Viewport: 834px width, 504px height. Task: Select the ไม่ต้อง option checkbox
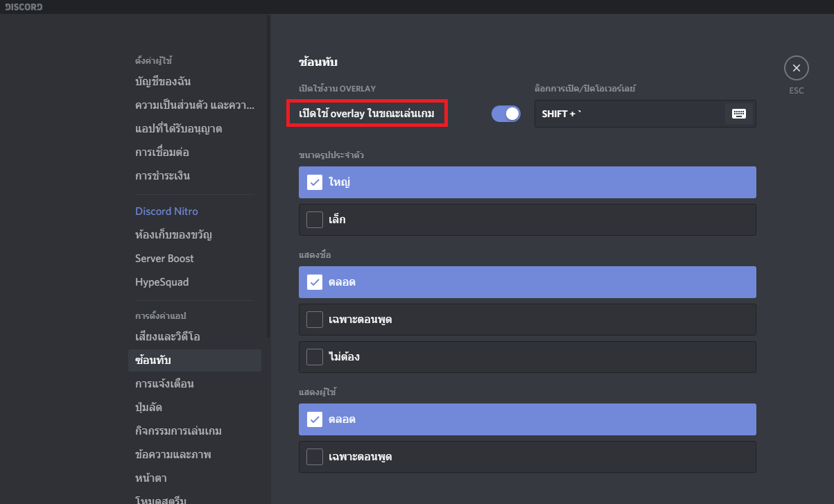point(315,357)
